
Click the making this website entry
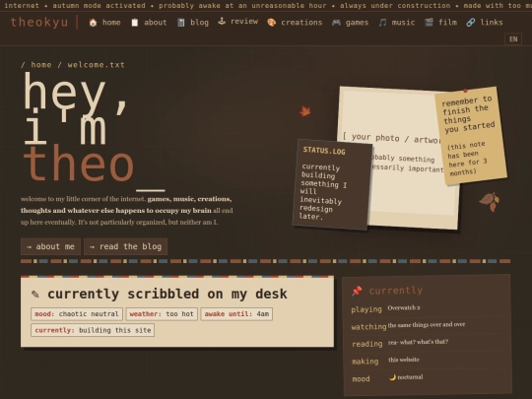coord(404,360)
